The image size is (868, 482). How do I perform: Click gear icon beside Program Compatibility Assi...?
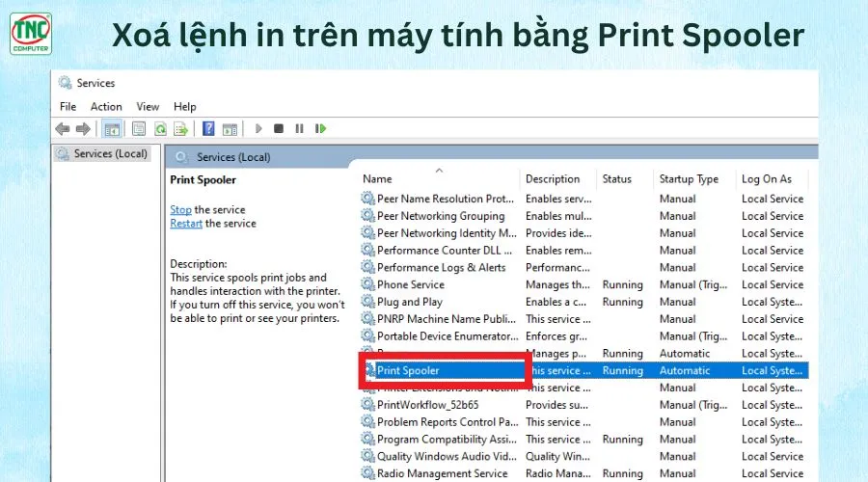pyautogui.click(x=367, y=439)
